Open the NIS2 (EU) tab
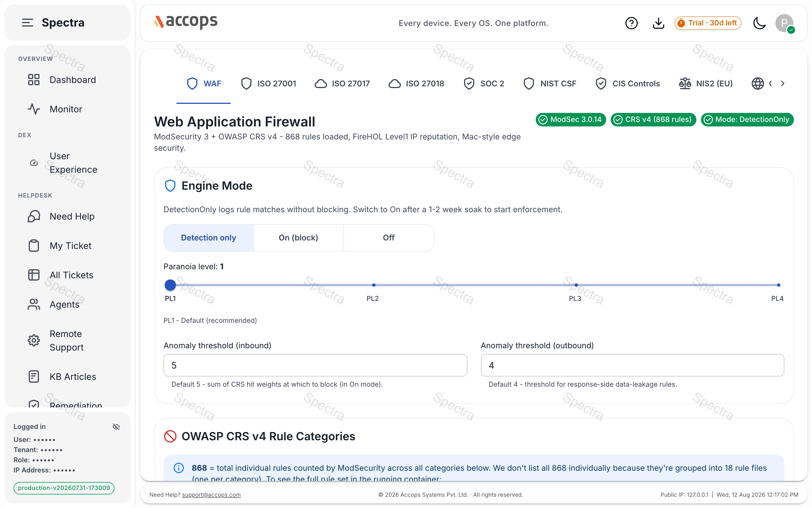This screenshot has height=508, width=812. [x=706, y=84]
